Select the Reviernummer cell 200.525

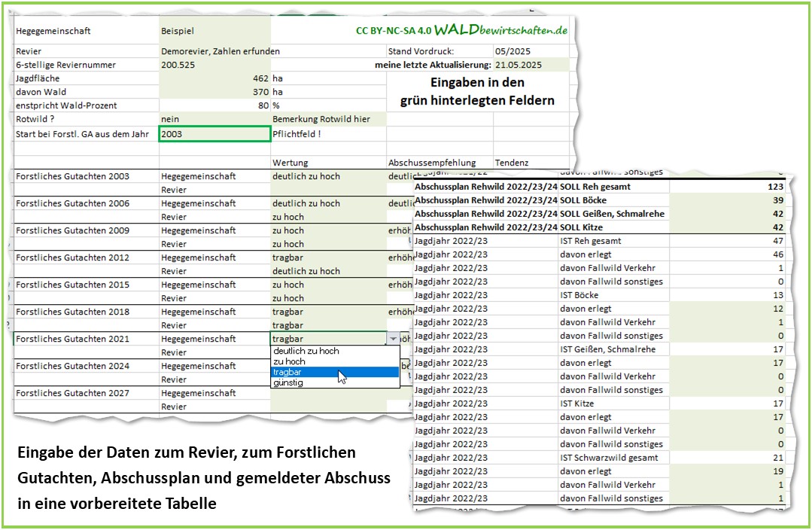214,65
